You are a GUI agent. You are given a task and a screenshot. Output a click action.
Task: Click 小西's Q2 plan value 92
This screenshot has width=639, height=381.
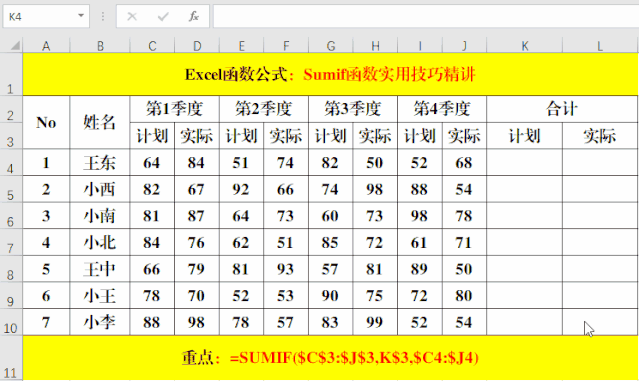(242, 189)
